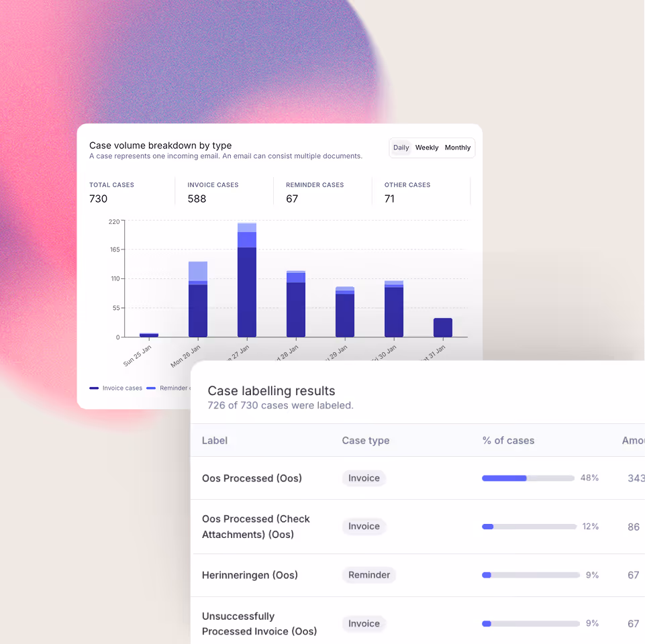Select the Invoice Cases metric showing 588
This screenshot has width=645, height=644.
pyautogui.click(x=213, y=192)
